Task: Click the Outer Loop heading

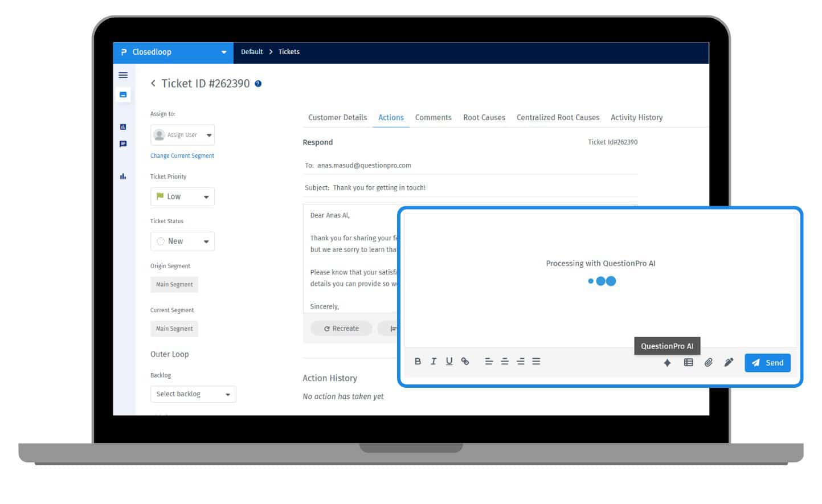Action: pyautogui.click(x=169, y=354)
